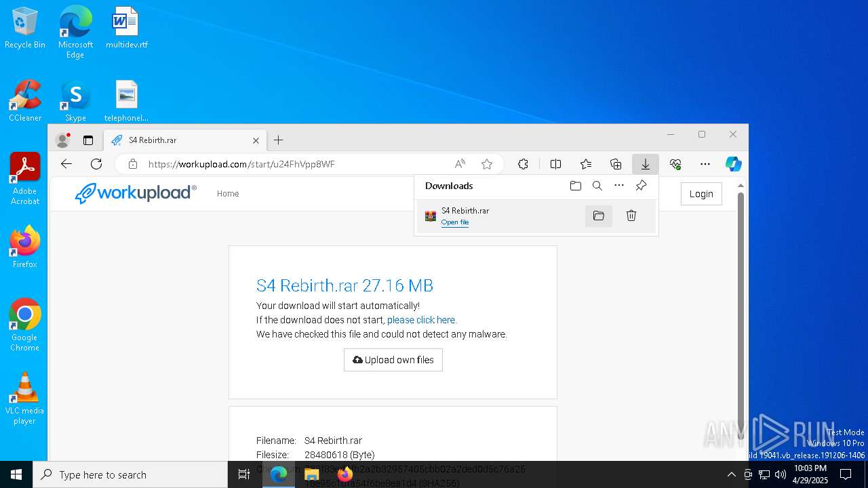Click the workupload logo

pyautogui.click(x=136, y=193)
